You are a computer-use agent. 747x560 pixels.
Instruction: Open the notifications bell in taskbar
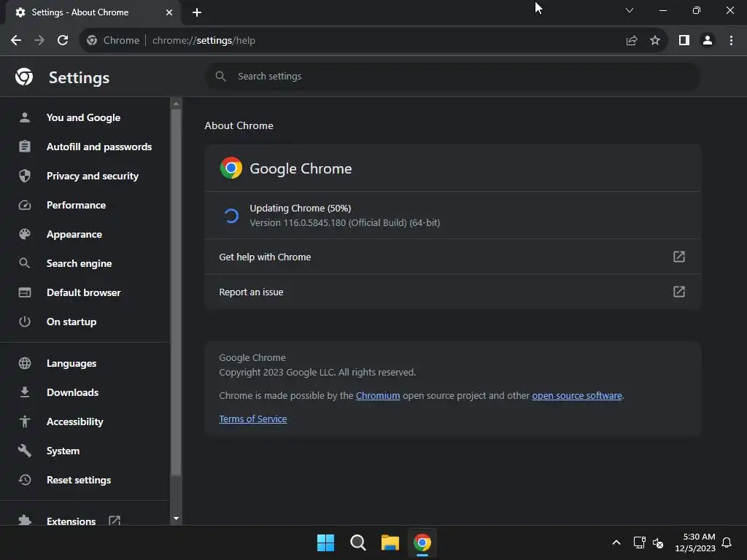(x=727, y=542)
